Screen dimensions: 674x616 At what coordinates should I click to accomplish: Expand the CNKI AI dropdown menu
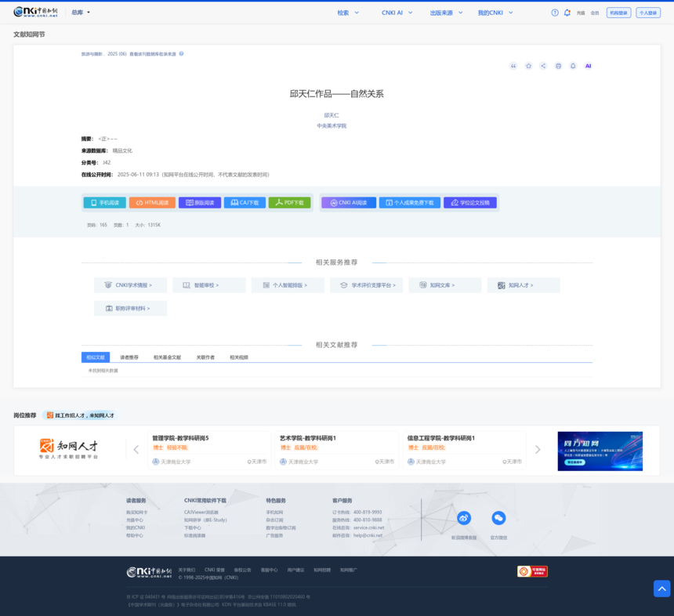coord(397,13)
